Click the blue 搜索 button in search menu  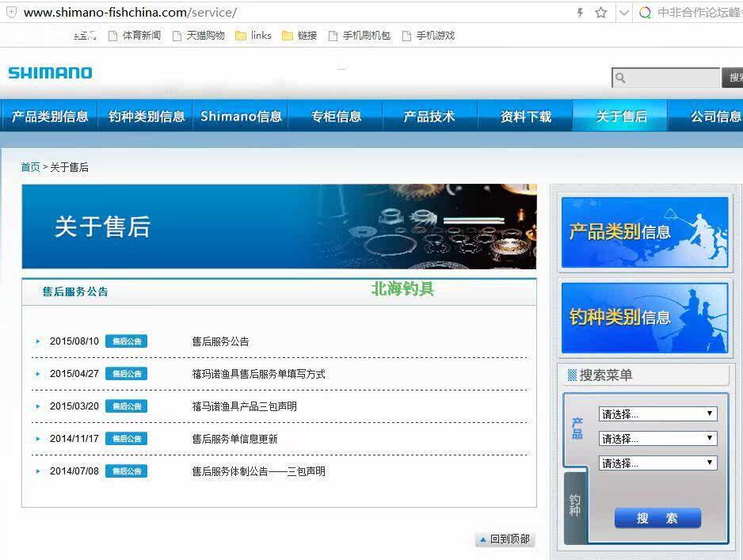point(657,518)
